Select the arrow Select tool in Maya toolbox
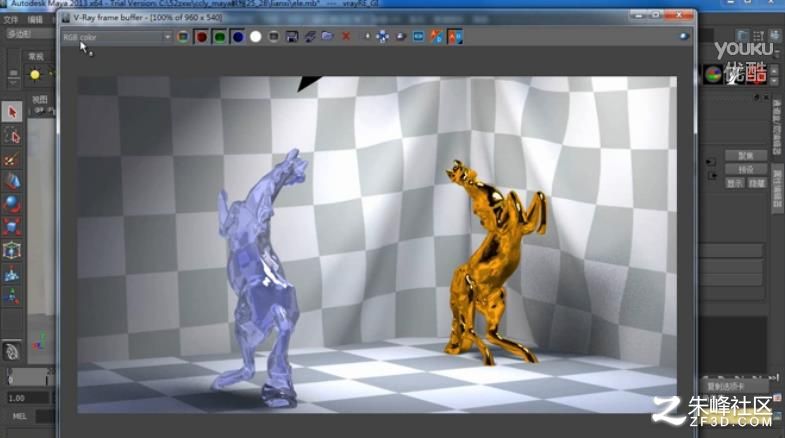Image resolution: width=785 pixels, height=438 pixels. (12, 112)
